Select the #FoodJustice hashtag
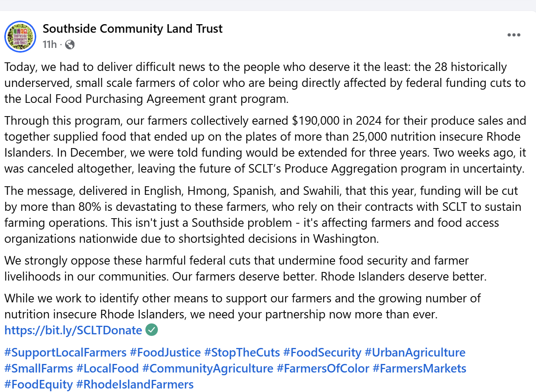The width and height of the screenshot is (536, 392). point(165,353)
